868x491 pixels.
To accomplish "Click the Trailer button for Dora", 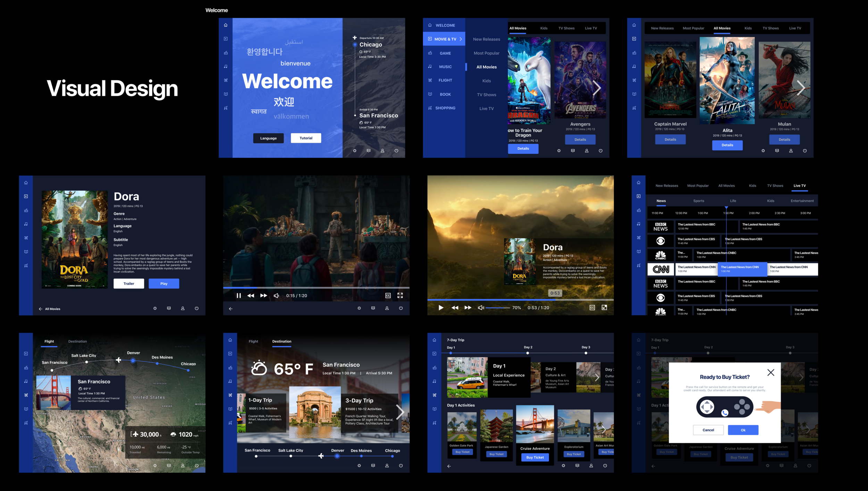I will point(129,283).
